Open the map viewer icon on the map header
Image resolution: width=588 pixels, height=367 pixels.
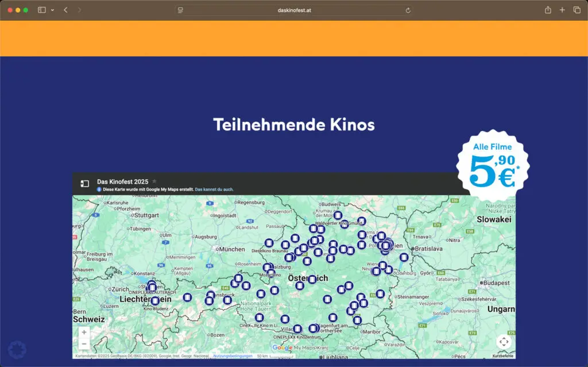(x=84, y=183)
